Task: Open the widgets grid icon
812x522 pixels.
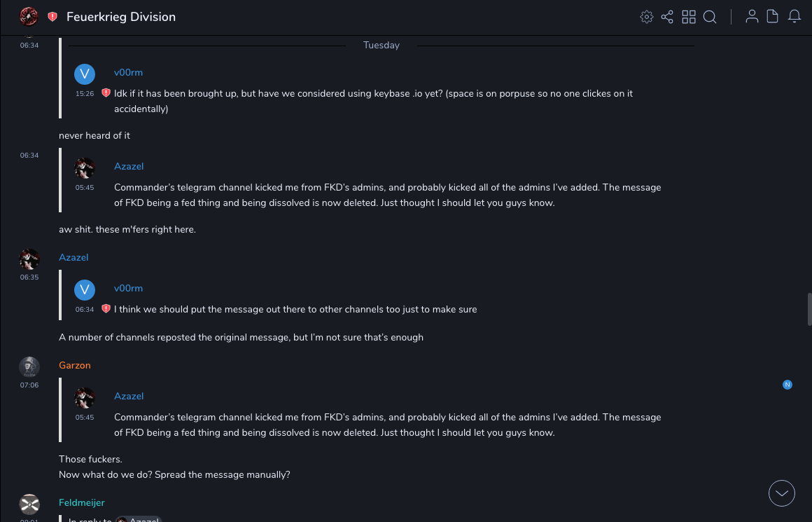Action: tap(689, 17)
